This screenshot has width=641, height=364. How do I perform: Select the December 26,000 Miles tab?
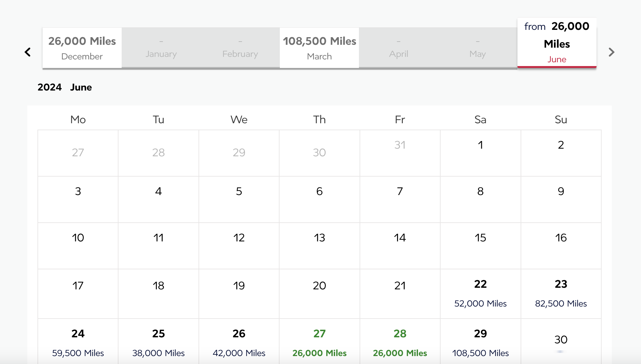click(82, 48)
